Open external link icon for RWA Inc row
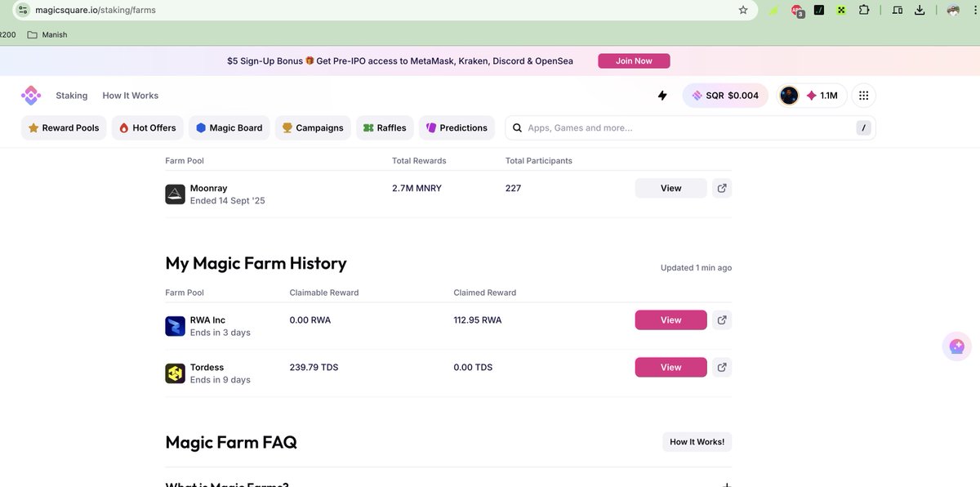The width and height of the screenshot is (980, 487). (722, 320)
